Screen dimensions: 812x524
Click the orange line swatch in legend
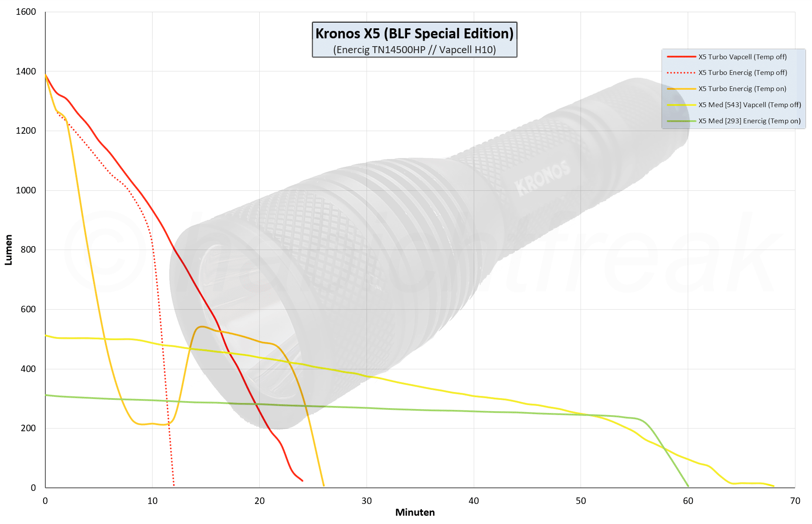tap(681, 89)
